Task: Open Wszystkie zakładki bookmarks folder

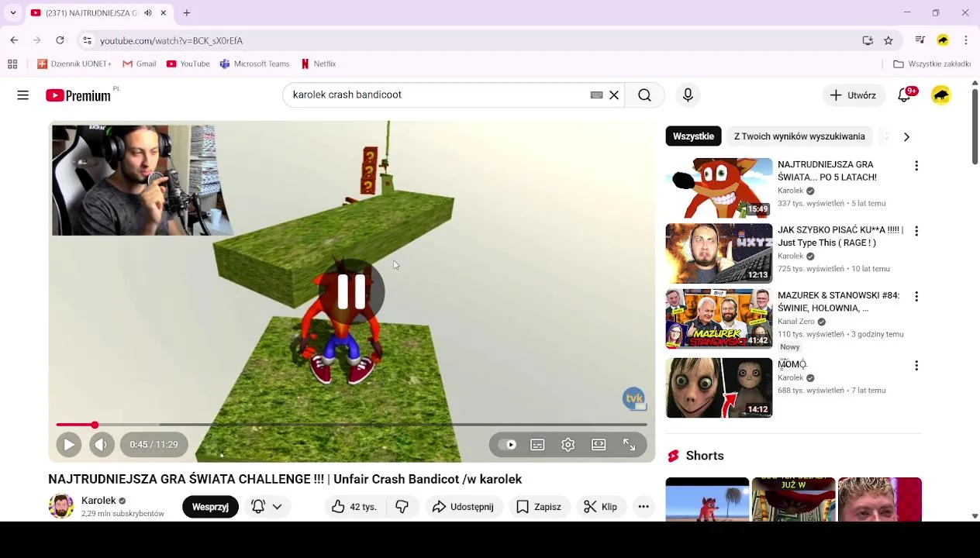Action: (x=932, y=64)
